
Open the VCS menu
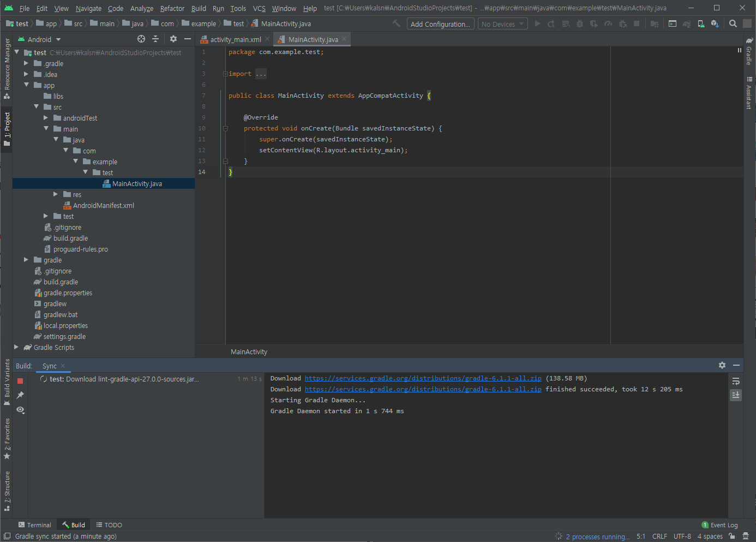tap(259, 8)
